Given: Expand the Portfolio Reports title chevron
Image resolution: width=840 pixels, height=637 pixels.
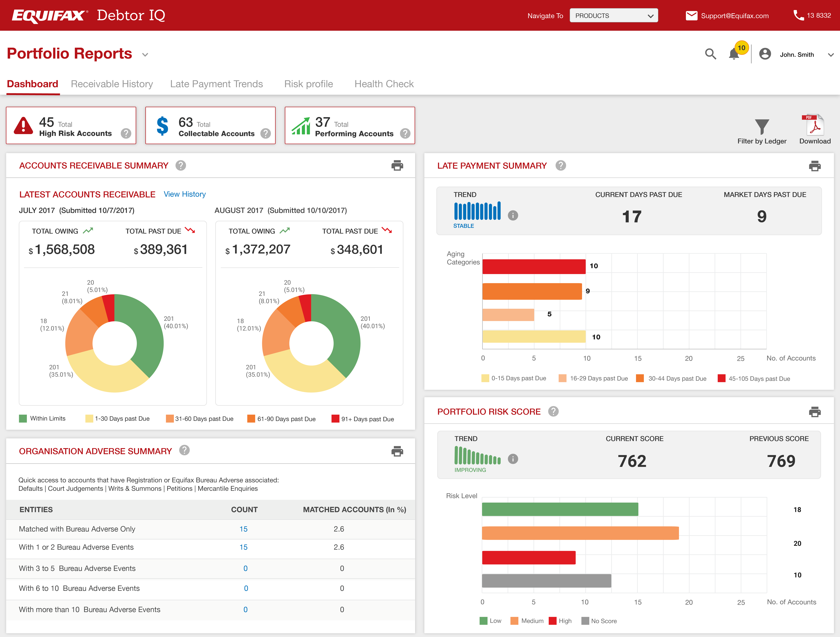Looking at the screenshot, I should coord(145,55).
